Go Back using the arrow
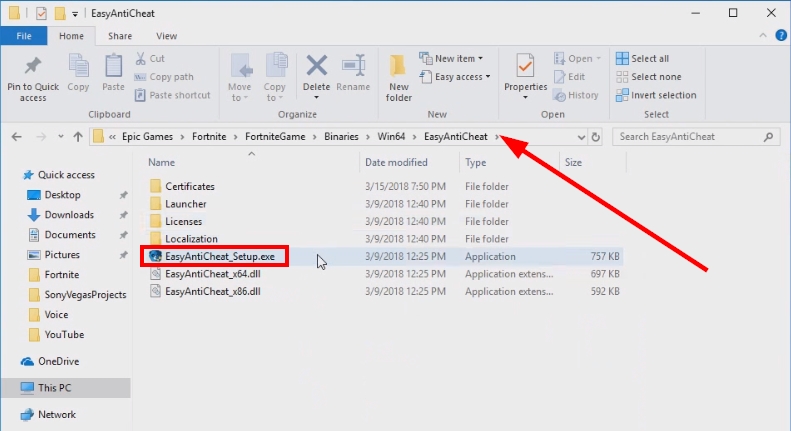Image resolution: width=791 pixels, height=431 pixels. point(17,137)
